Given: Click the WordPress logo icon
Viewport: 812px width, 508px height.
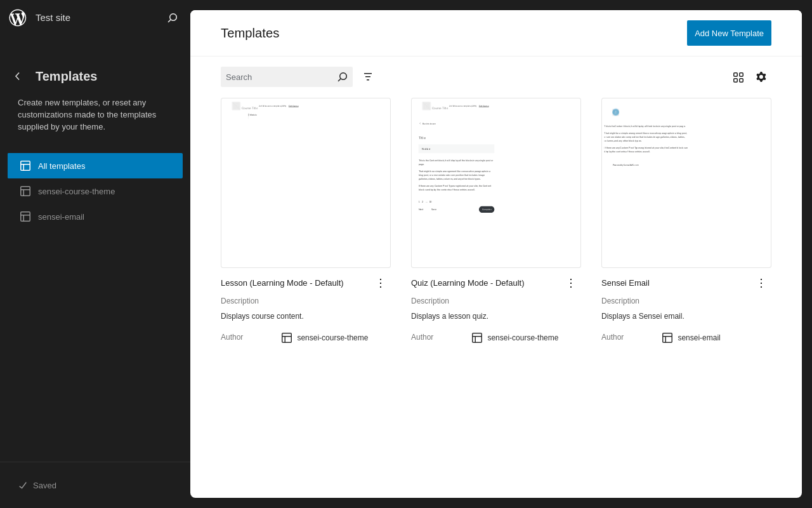Looking at the screenshot, I should tap(18, 18).
